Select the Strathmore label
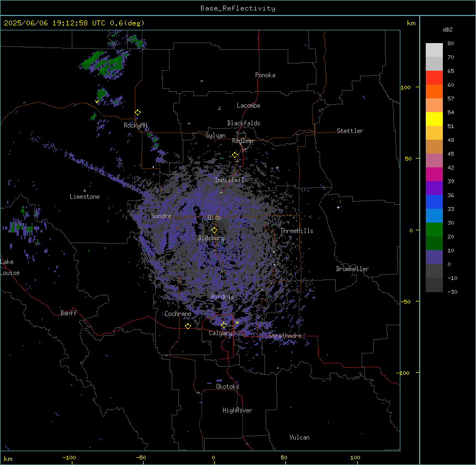The height and width of the screenshot is (465, 476). coord(285,336)
